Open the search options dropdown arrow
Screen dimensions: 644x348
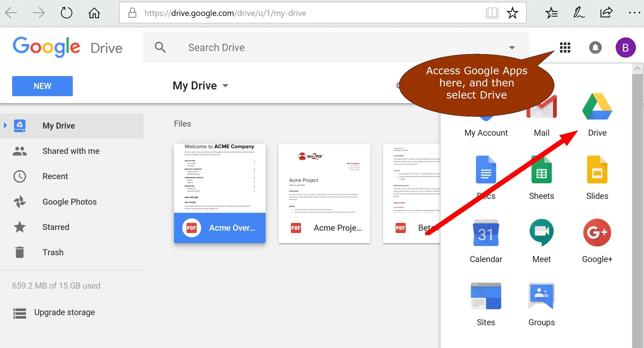[512, 47]
